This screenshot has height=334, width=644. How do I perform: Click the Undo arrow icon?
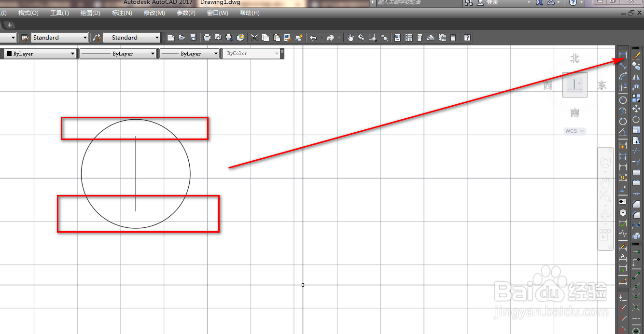point(313,38)
